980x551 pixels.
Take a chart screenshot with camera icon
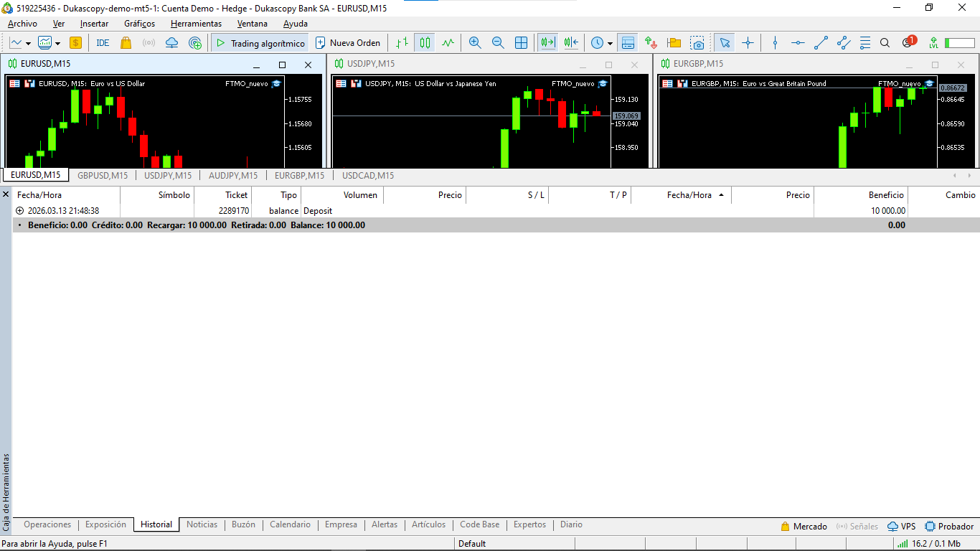pos(697,43)
